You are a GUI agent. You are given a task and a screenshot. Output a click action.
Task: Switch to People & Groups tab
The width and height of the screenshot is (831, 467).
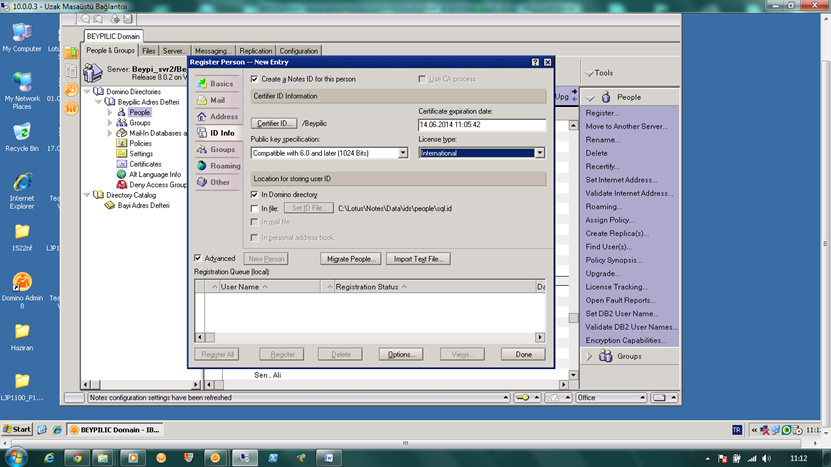click(x=110, y=50)
